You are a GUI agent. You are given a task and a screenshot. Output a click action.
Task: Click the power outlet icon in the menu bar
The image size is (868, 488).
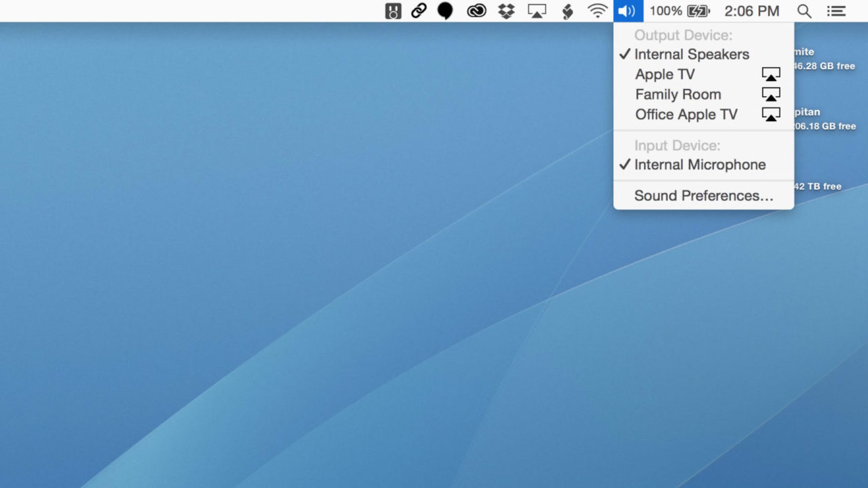point(393,11)
